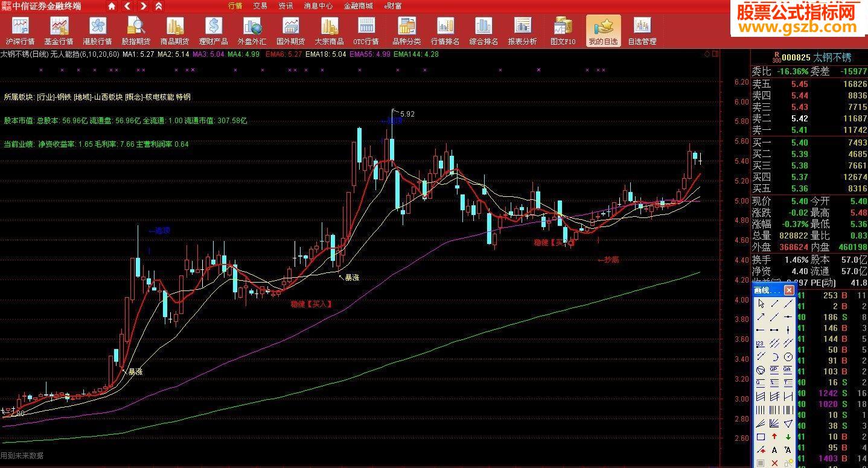Open 金融商城 menu
The image size is (868, 468).
[358, 6]
